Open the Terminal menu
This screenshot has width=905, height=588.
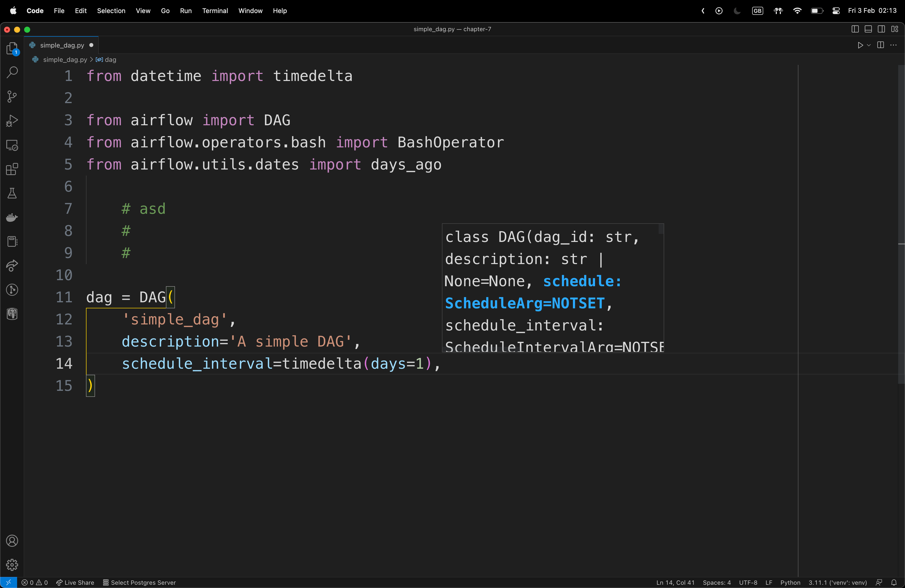(215, 11)
